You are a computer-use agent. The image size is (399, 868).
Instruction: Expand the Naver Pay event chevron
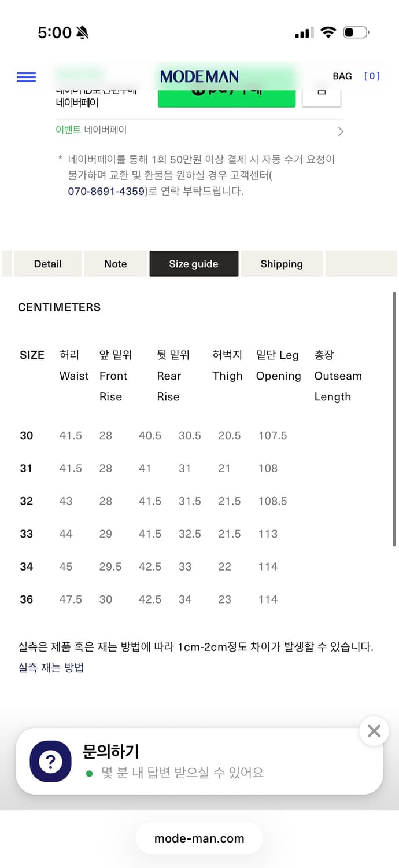[340, 131]
